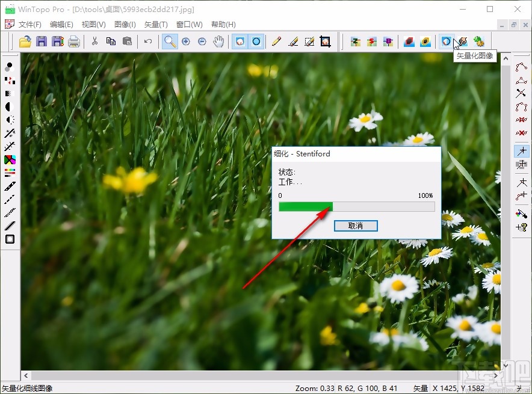The width and height of the screenshot is (532, 394).
Task: Click the Scissors cut icon
Action: [x=94, y=42]
